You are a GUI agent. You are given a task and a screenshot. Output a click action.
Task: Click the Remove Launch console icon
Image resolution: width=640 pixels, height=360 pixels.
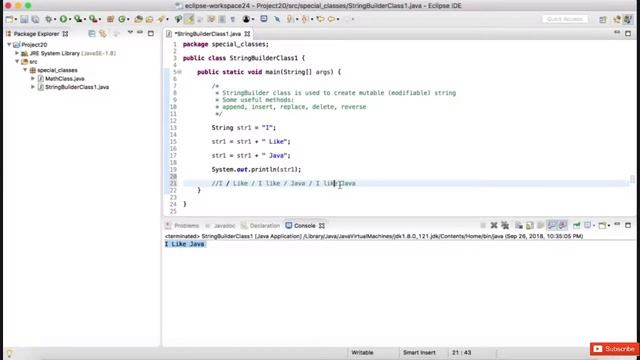tap(494, 225)
